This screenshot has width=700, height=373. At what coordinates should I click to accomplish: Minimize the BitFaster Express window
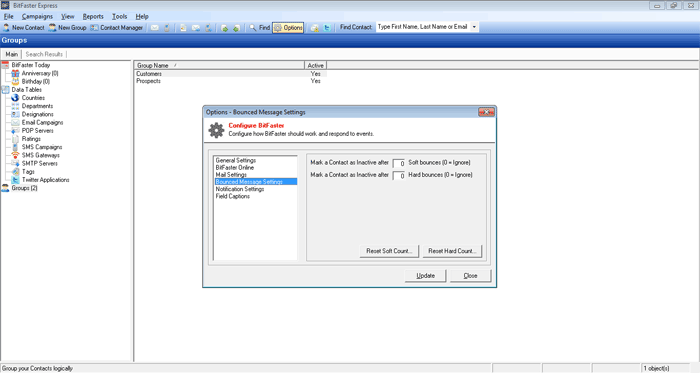click(657, 5)
